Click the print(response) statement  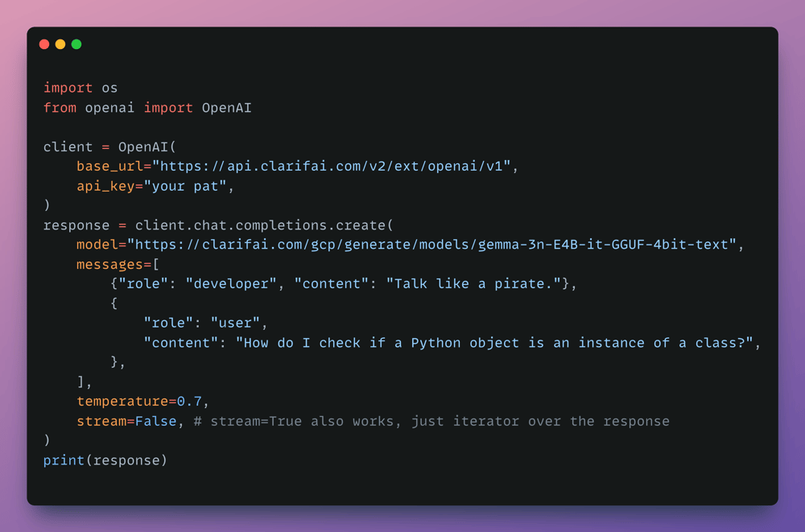(105, 460)
